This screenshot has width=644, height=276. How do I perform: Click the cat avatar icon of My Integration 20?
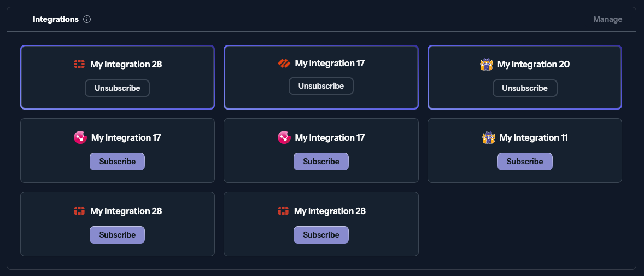click(x=487, y=64)
